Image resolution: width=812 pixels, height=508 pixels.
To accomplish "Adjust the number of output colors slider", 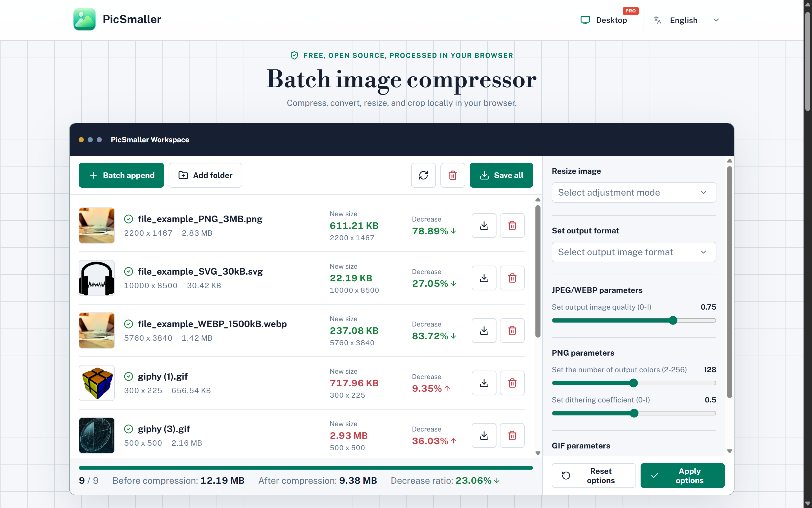I will pyautogui.click(x=634, y=383).
